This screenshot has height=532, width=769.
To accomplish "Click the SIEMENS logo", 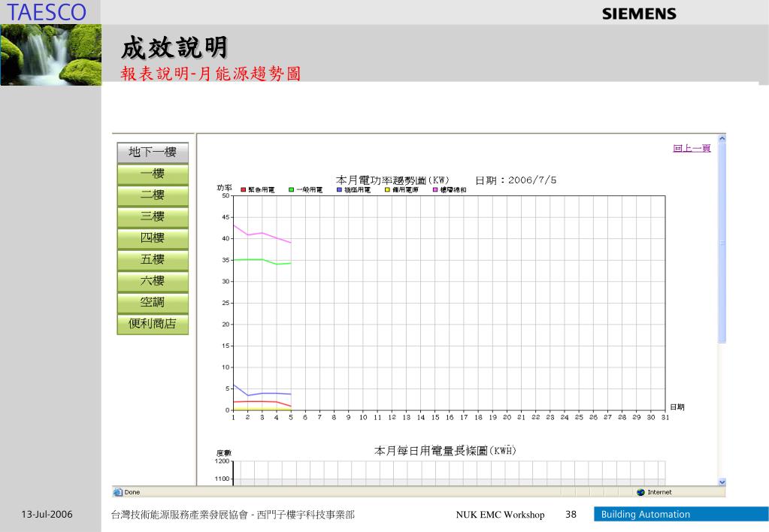I will click(639, 14).
